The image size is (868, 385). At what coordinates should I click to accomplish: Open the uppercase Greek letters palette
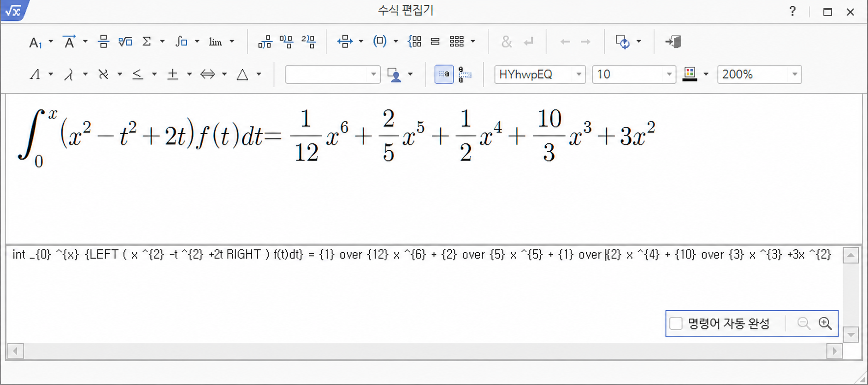(x=35, y=74)
